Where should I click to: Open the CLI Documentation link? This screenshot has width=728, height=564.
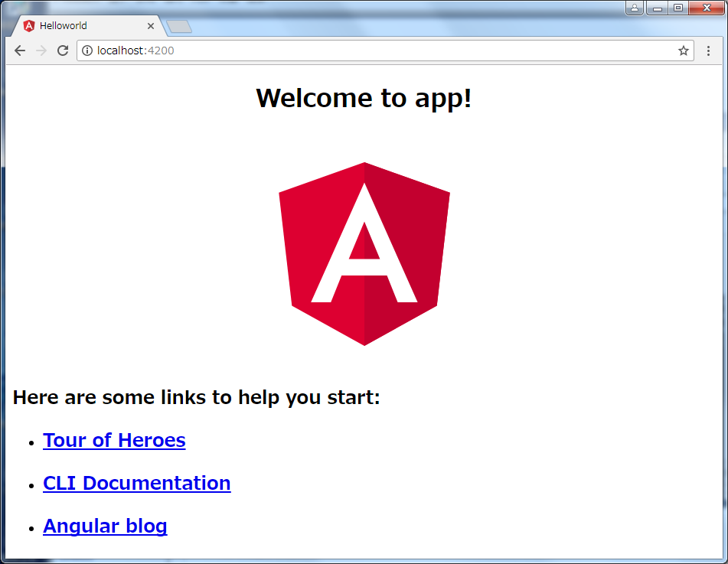(x=136, y=483)
